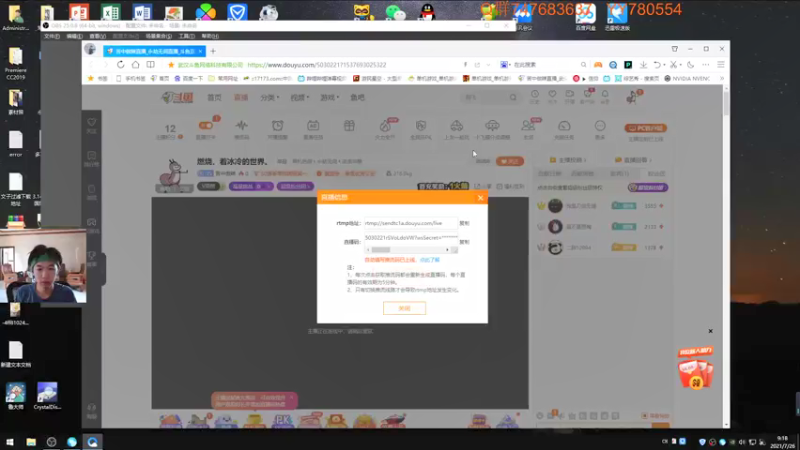
Task: Reload the Douyu page in browser
Action: pyautogui.click(x=120, y=65)
